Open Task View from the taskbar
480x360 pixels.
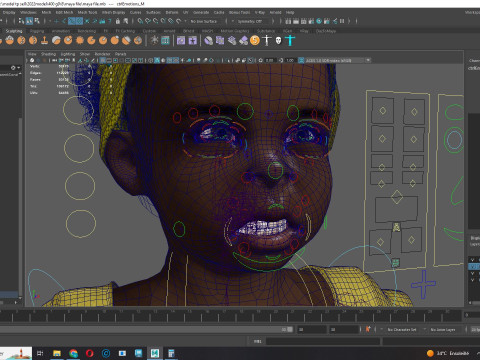pyautogui.click(x=40, y=353)
